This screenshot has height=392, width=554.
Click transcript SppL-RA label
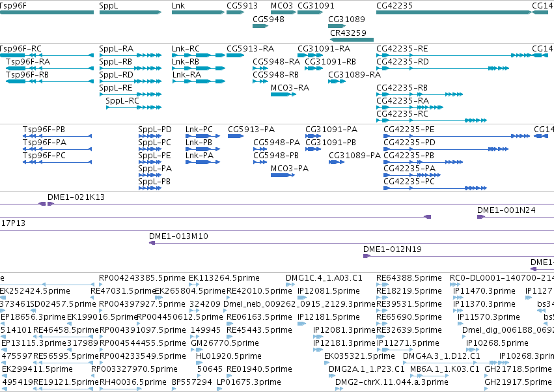(117, 49)
